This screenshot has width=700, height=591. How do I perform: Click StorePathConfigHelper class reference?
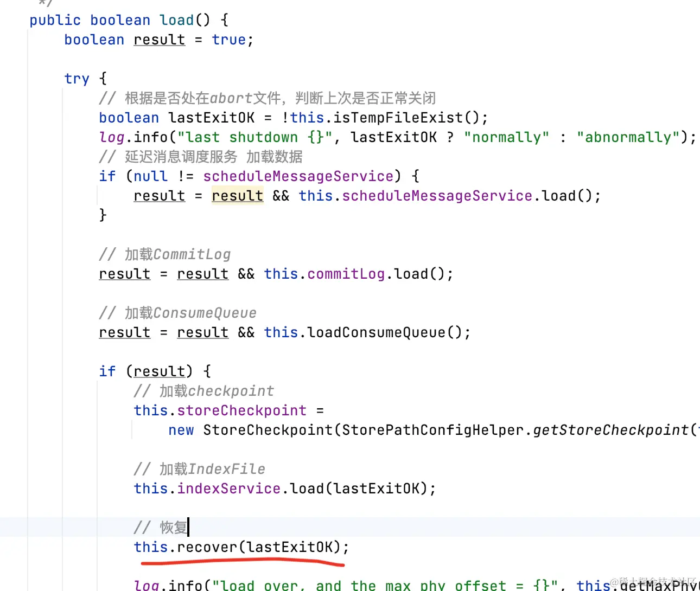point(432,430)
